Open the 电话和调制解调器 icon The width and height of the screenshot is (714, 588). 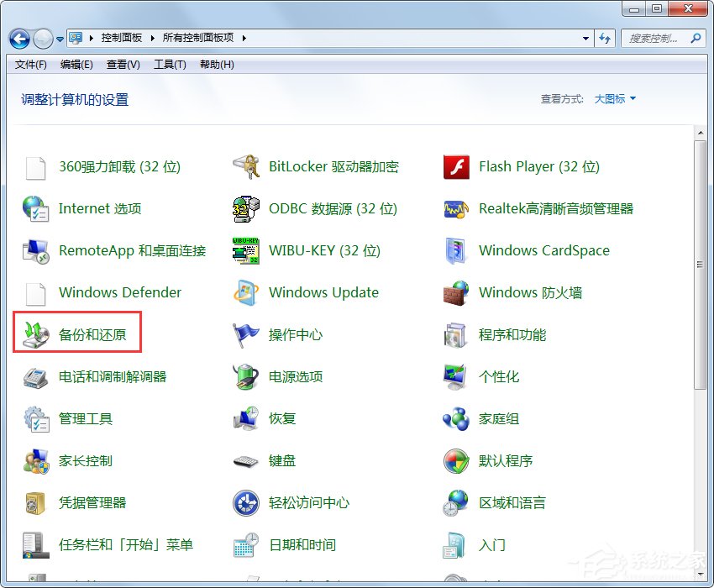[35, 377]
